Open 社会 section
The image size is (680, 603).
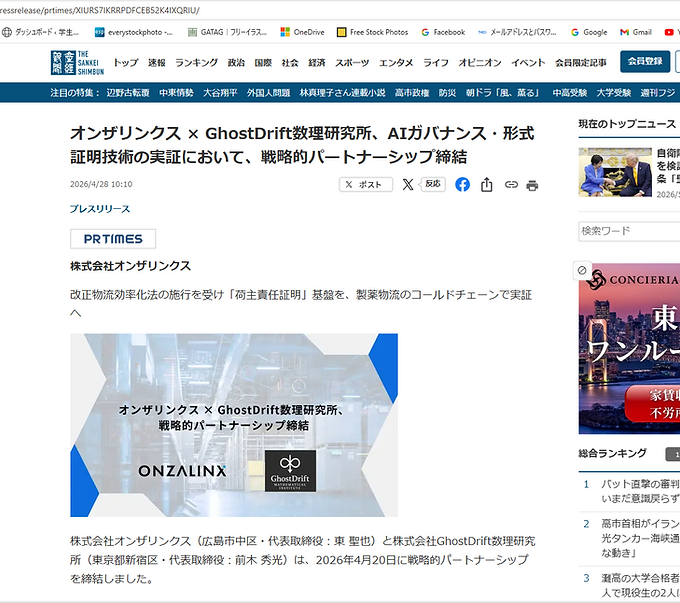tap(290, 63)
